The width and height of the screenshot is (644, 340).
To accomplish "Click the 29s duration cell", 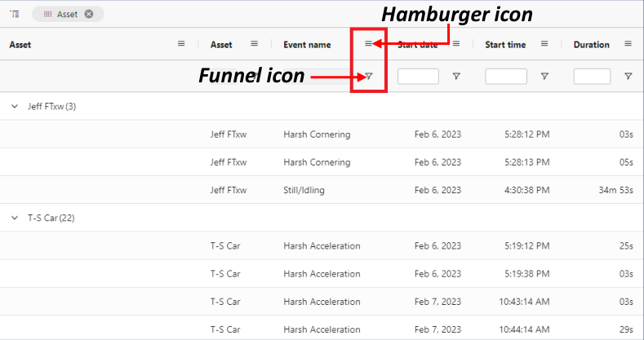I will coord(626,329).
